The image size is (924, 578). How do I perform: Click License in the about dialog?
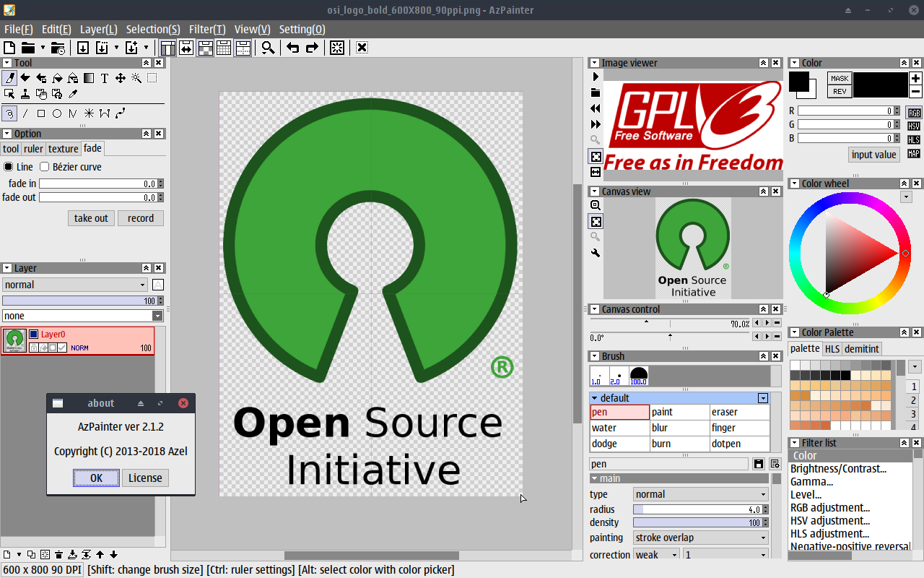[x=145, y=478]
